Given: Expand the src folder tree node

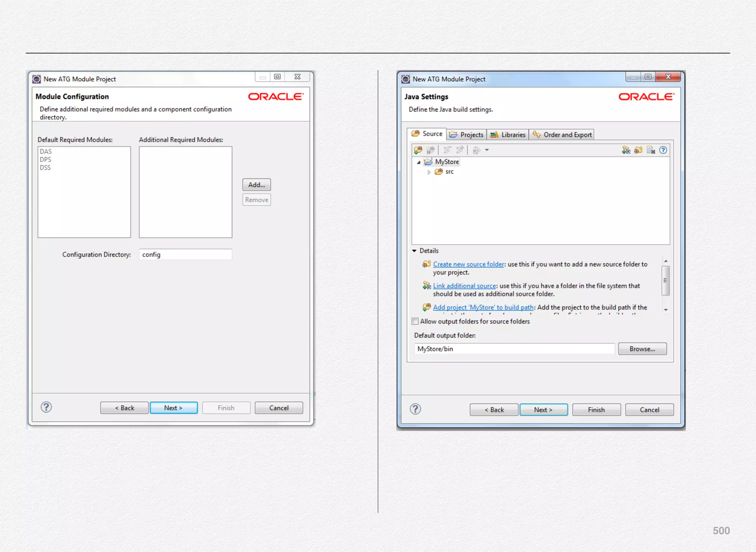Looking at the screenshot, I should tap(429, 172).
